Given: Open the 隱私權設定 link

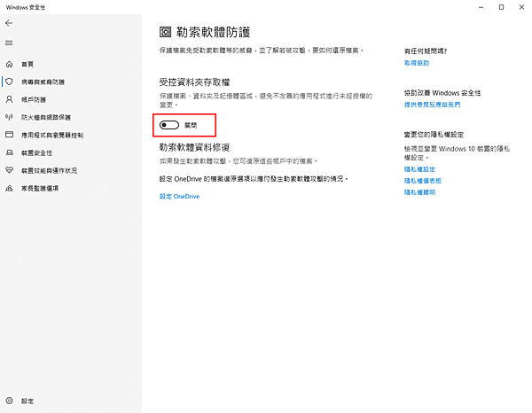Looking at the screenshot, I should pyautogui.click(x=419, y=169).
